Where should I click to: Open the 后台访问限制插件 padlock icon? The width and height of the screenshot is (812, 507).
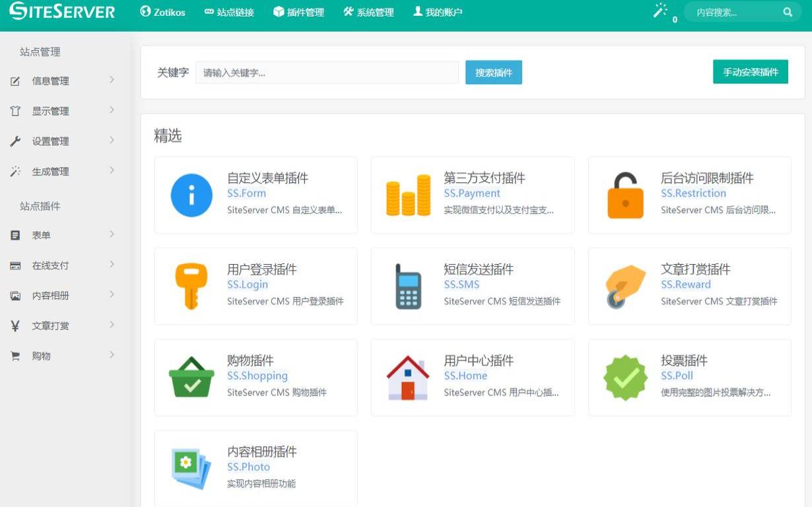pyautogui.click(x=625, y=195)
